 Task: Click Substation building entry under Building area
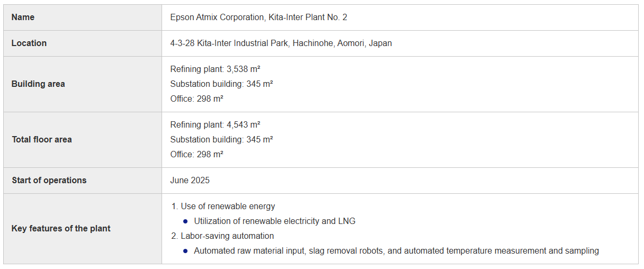221,84
